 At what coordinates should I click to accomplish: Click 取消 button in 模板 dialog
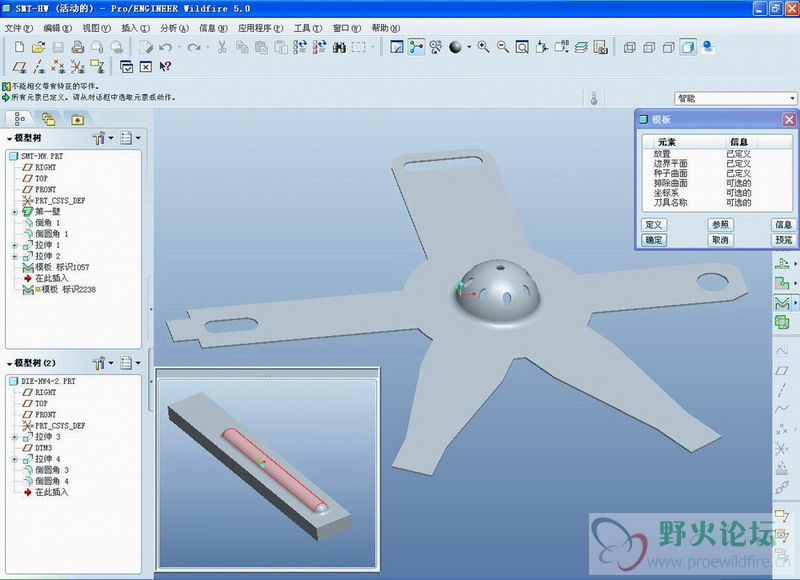(x=720, y=240)
